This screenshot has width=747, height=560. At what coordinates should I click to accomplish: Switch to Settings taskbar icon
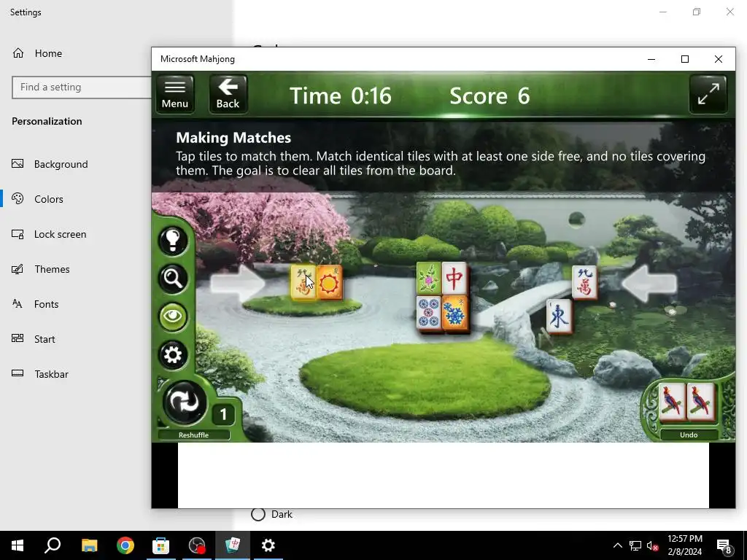point(268,545)
